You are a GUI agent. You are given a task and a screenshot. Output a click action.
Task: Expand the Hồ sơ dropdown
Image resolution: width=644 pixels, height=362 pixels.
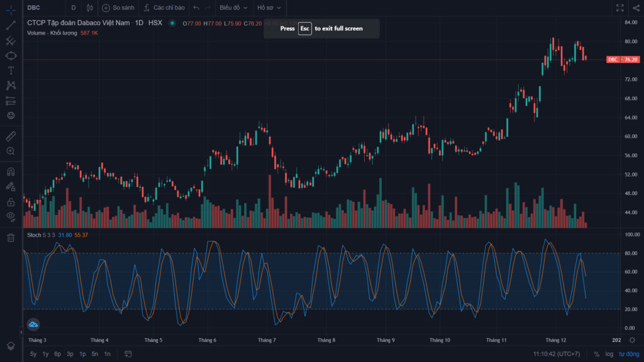pos(269,8)
